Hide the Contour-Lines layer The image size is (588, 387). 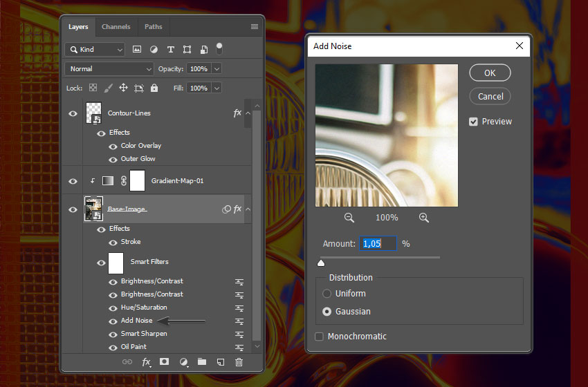[73, 113]
